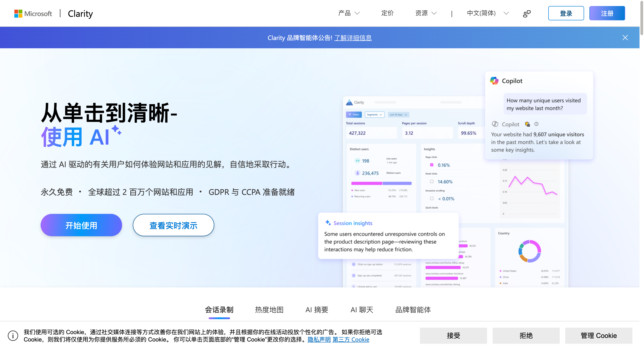Click the Clicks on sign-up button row icon
The width and height of the screenshot is (644, 350).
(354, 264)
